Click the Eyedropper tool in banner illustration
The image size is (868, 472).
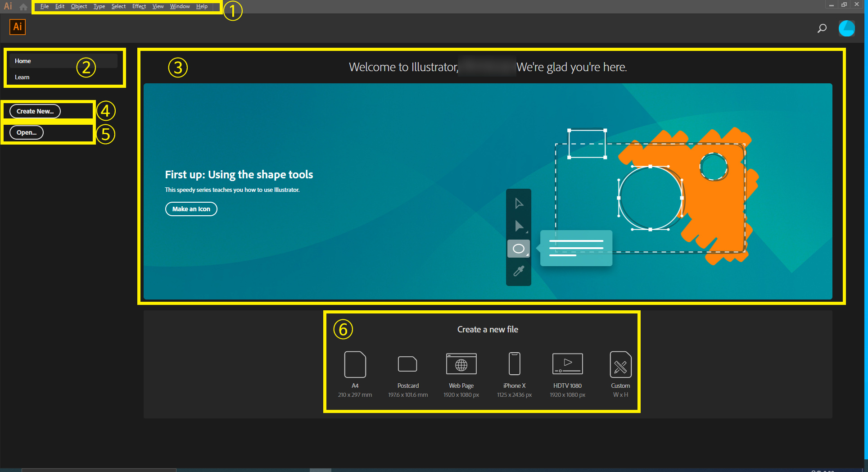pos(519,271)
